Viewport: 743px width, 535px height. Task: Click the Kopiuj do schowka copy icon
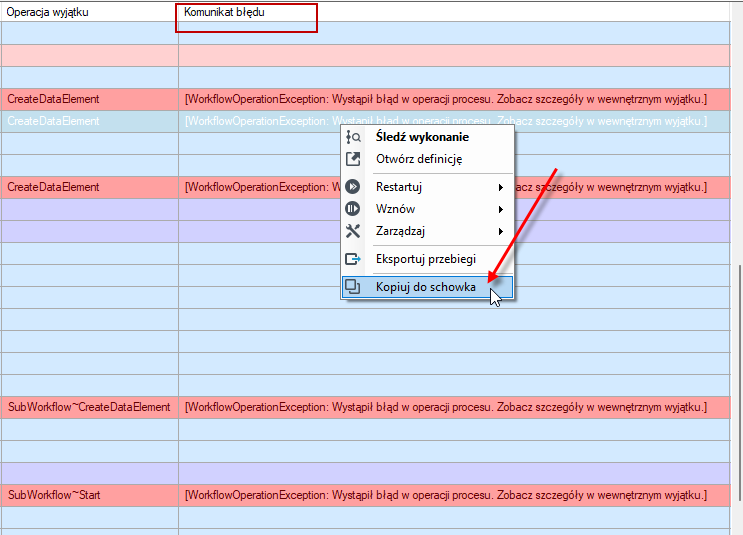tap(353, 287)
